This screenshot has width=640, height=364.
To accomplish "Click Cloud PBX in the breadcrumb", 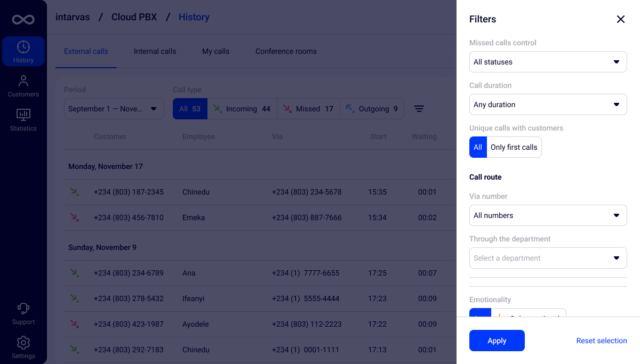I will click(134, 17).
